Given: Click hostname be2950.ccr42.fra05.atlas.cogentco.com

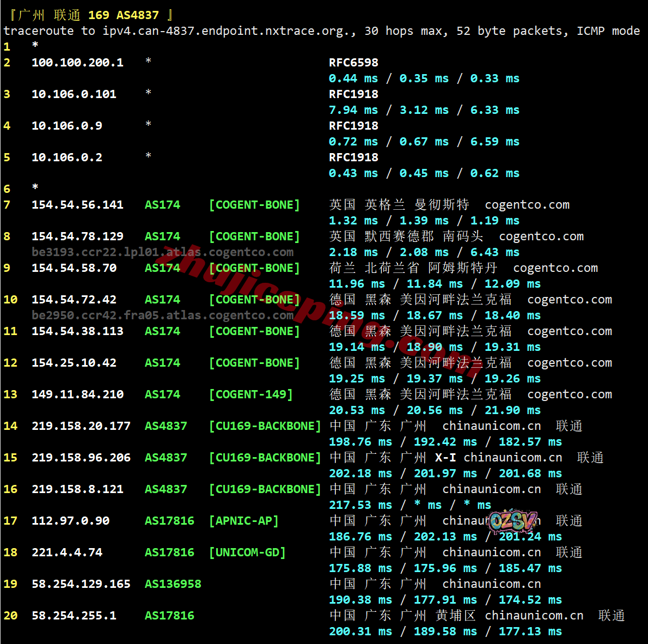Looking at the screenshot, I should 162,315.
